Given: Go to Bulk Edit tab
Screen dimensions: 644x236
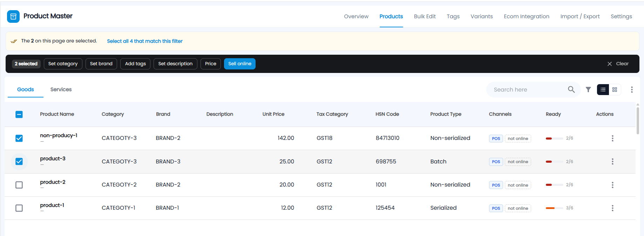Looking at the screenshot, I should pos(425,16).
